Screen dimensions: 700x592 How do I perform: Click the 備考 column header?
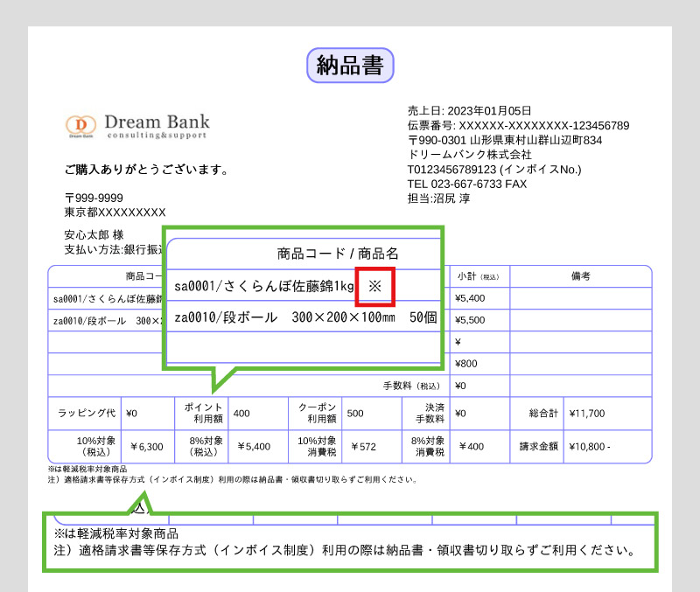click(581, 276)
